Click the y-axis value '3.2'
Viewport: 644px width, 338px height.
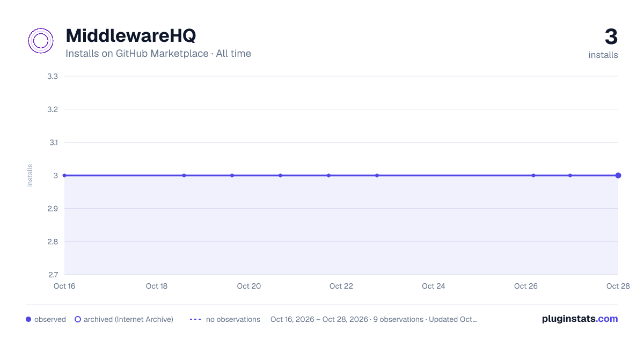click(53, 109)
